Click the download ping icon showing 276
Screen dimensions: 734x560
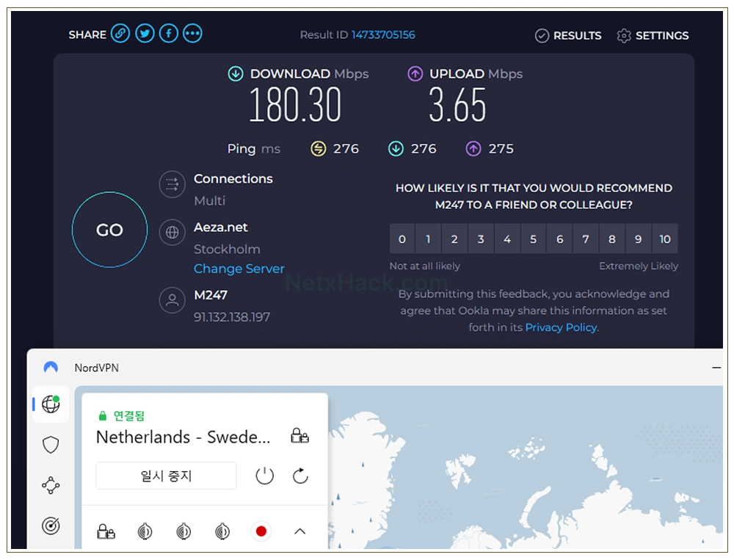coord(396,149)
